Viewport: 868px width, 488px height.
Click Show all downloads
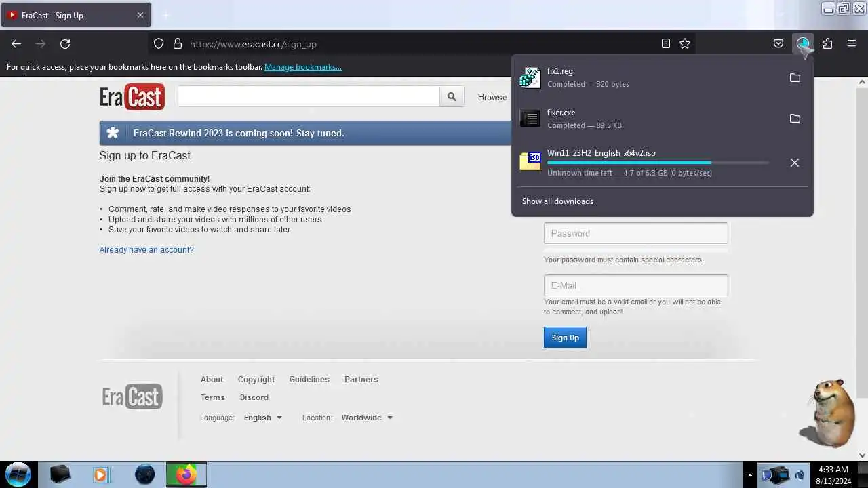(x=557, y=201)
